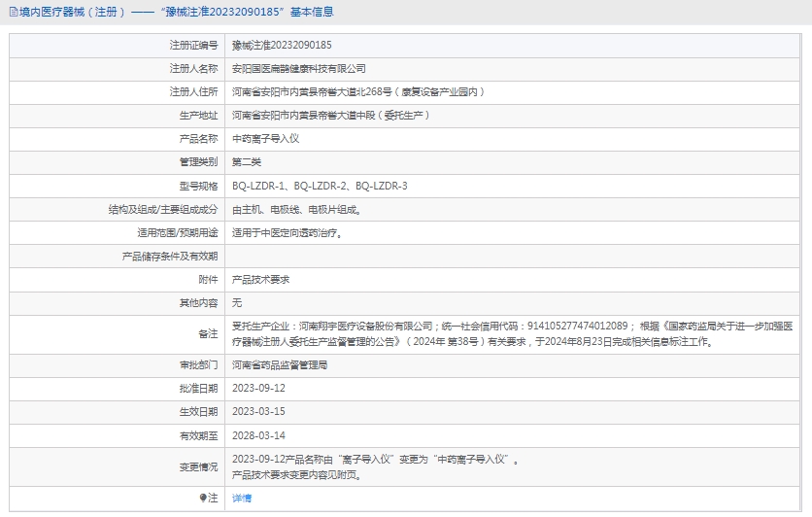Click the bullet icon beside 注 label

(203, 498)
